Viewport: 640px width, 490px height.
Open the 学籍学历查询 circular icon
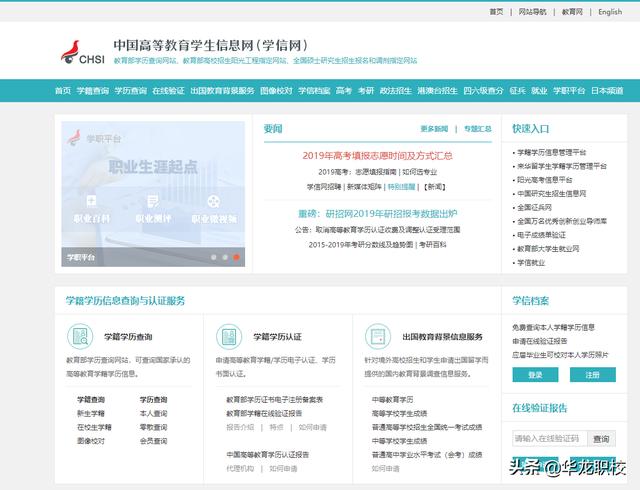[x=80, y=336]
